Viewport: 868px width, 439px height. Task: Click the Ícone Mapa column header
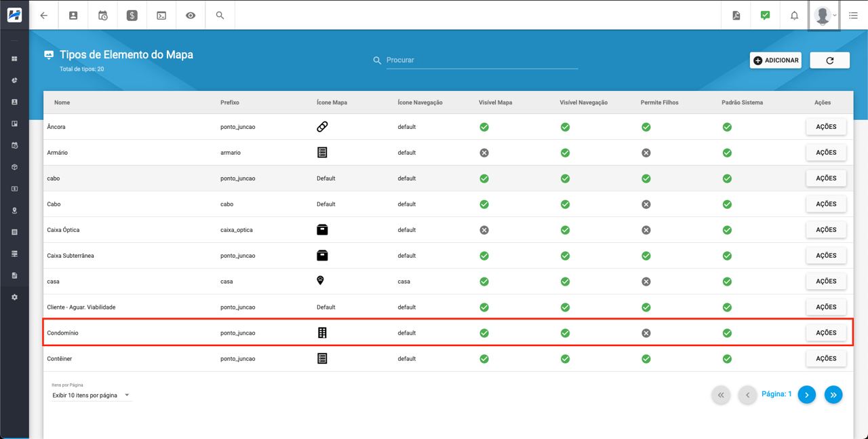(332, 102)
